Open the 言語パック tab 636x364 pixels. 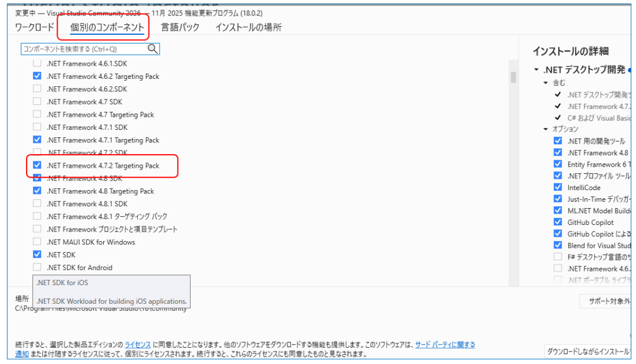180,27
